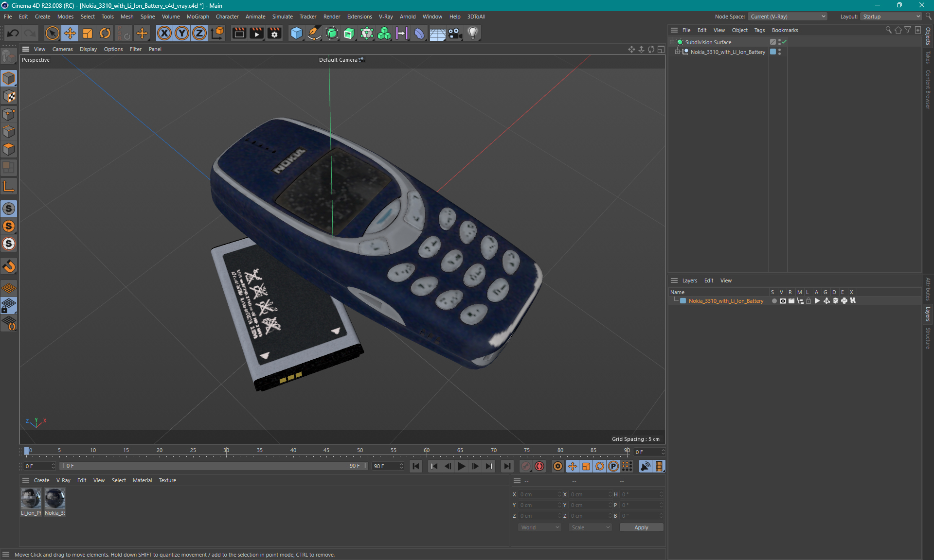The height and width of the screenshot is (560, 934).
Task: Open the World coordinate dropdown
Action: click(x=540, y=527)
